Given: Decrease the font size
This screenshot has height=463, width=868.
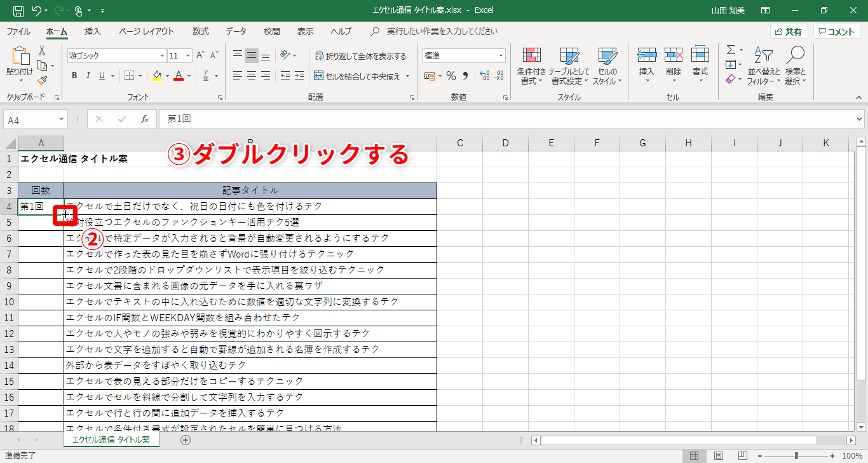Looking at the screenshot, I should [x=215, y=56].
